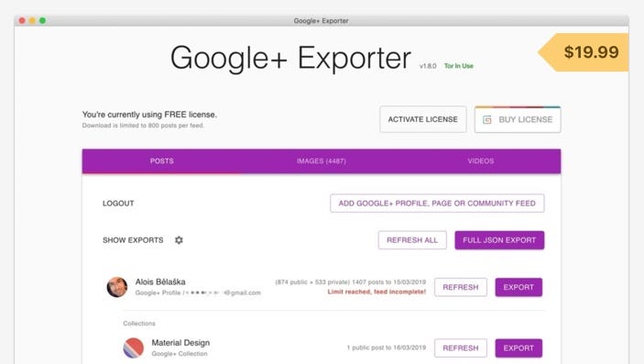Click the Collections section label
644x364 pixels.
pyautogui.click(x=139, y=324)
